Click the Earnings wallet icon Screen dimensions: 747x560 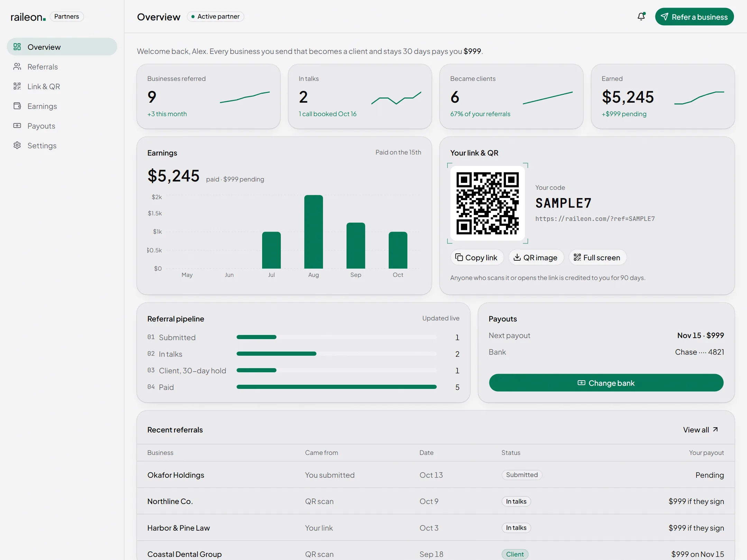click(17, 106)
